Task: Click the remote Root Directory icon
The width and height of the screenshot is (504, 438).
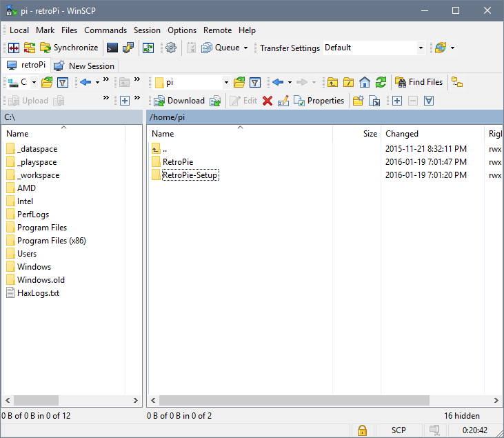Action: point(348,82)
